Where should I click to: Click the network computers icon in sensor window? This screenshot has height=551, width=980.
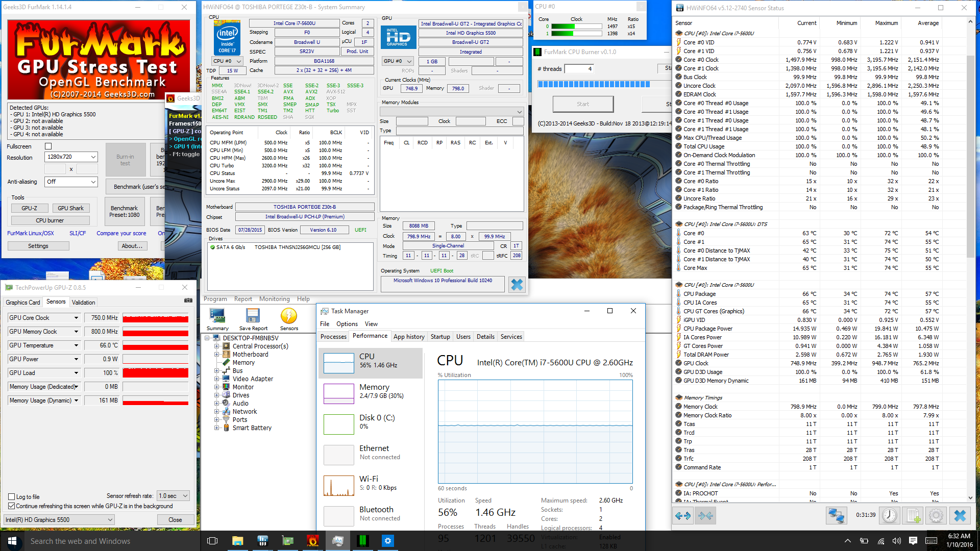836,516
